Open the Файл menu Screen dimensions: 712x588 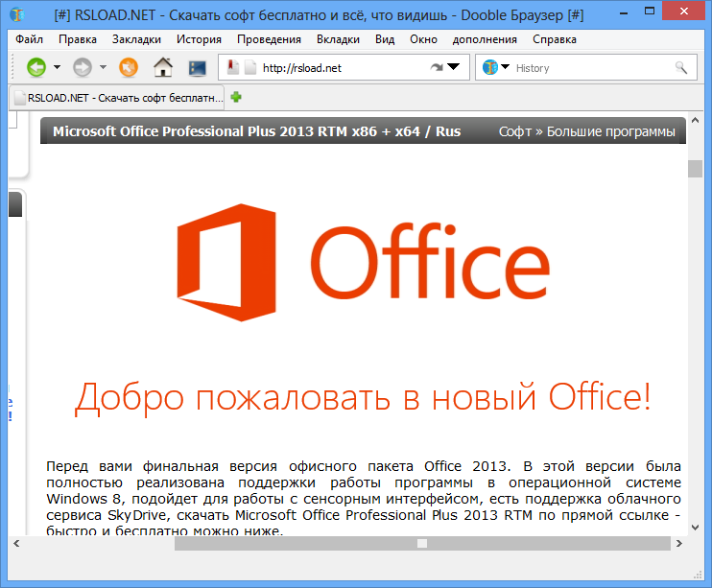click(x=29, y=39)
